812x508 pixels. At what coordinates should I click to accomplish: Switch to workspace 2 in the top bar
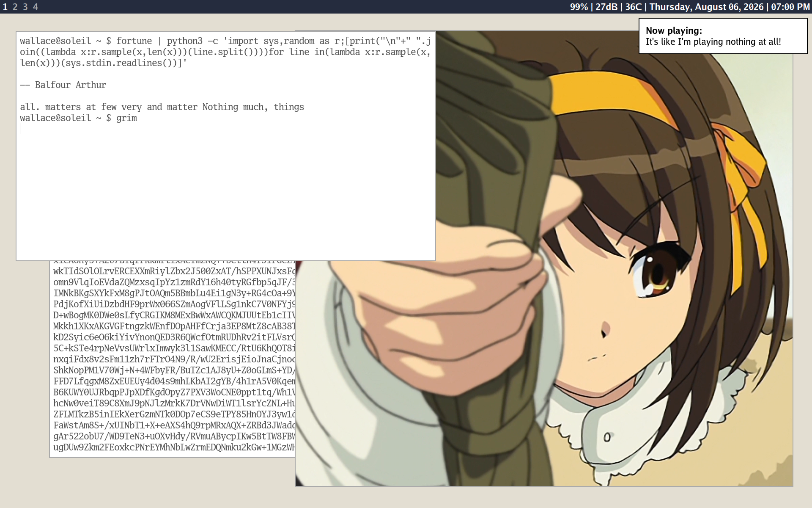coord(15,7)
